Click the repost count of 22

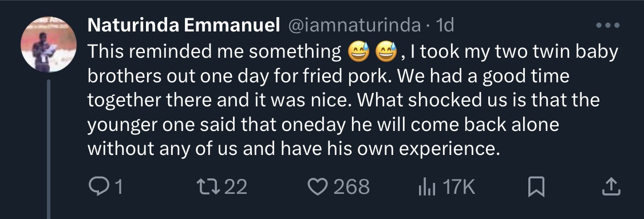pos(236,187)
